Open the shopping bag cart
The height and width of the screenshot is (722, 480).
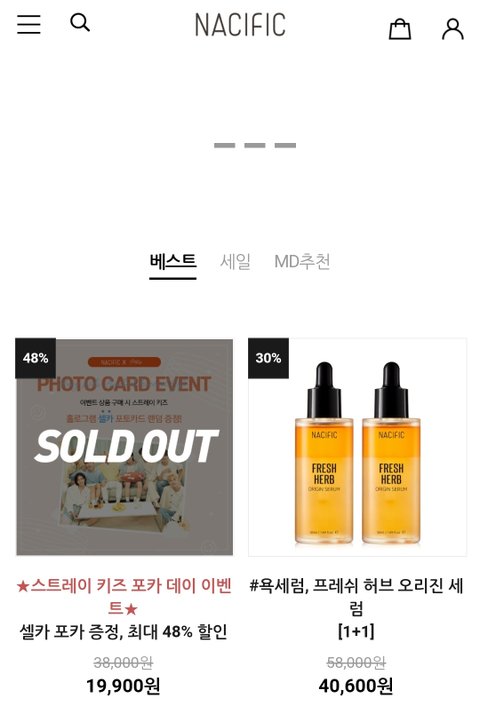[x=399, y=29]
